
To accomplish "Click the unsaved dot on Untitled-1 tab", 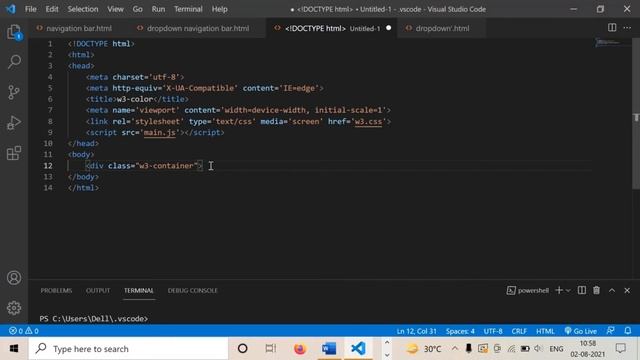I will point(389,28).
